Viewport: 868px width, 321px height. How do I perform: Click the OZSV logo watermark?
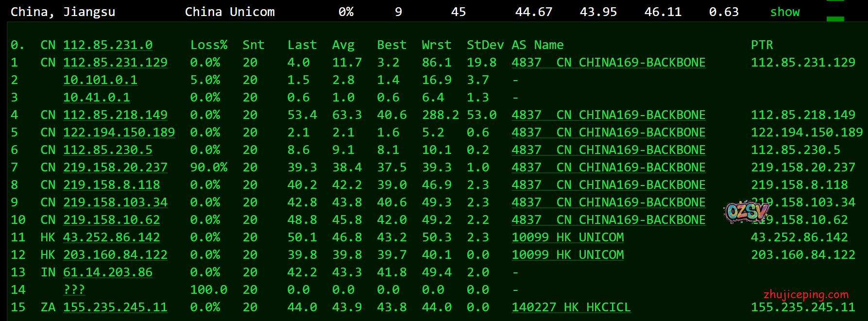[x=746, y=212]
